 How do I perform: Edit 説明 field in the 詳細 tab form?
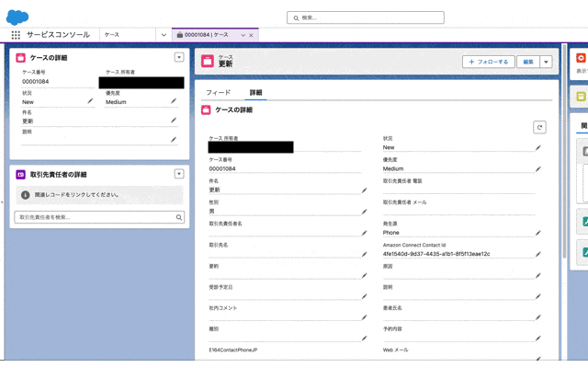tap(538, 296)
